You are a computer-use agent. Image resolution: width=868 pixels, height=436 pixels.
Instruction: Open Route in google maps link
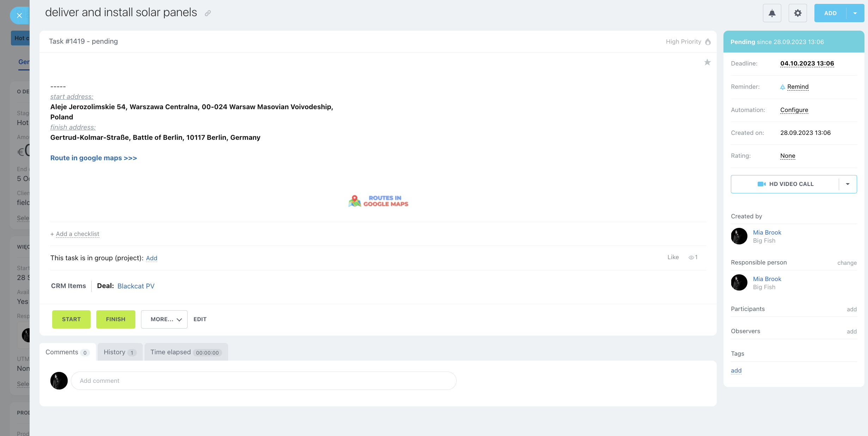click(x=93, y=158)
